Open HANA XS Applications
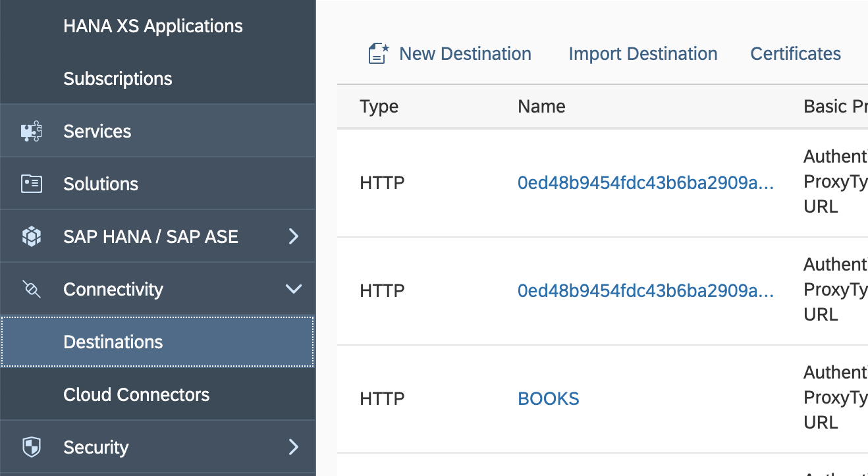This screenshot has width=868, height=476. 153,26
